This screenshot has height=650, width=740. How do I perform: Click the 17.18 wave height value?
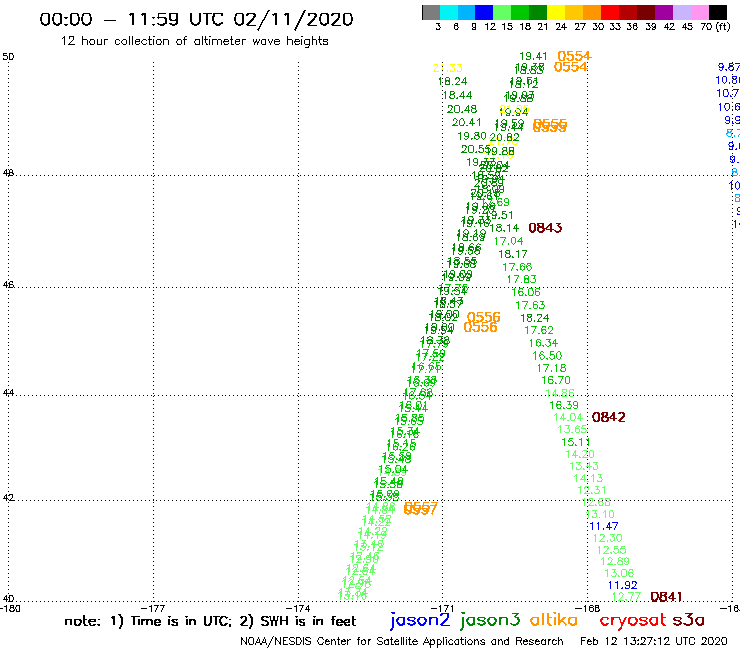551,368
